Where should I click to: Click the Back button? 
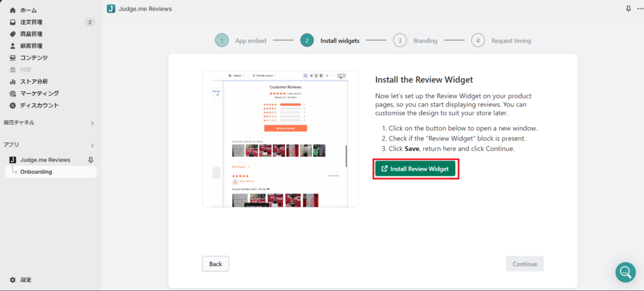pos(216,264)
